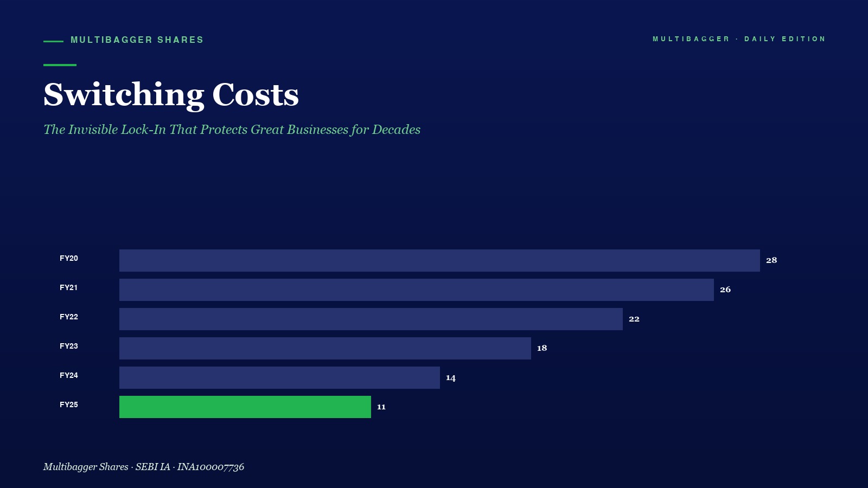
Task: Click 'MULTIBAGGER · DAILY EDITION' text
Action: pos(739,39)
